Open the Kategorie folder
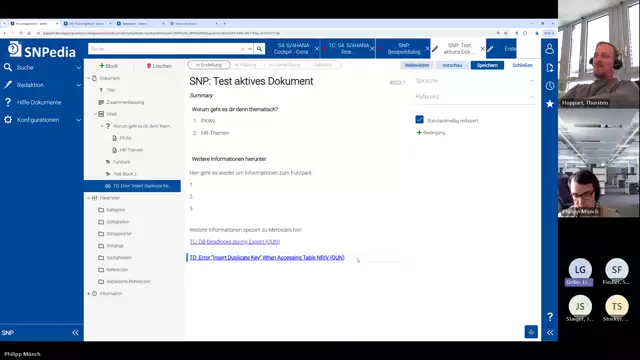Viewport: 640px width, 360px height. click(115, 210)
